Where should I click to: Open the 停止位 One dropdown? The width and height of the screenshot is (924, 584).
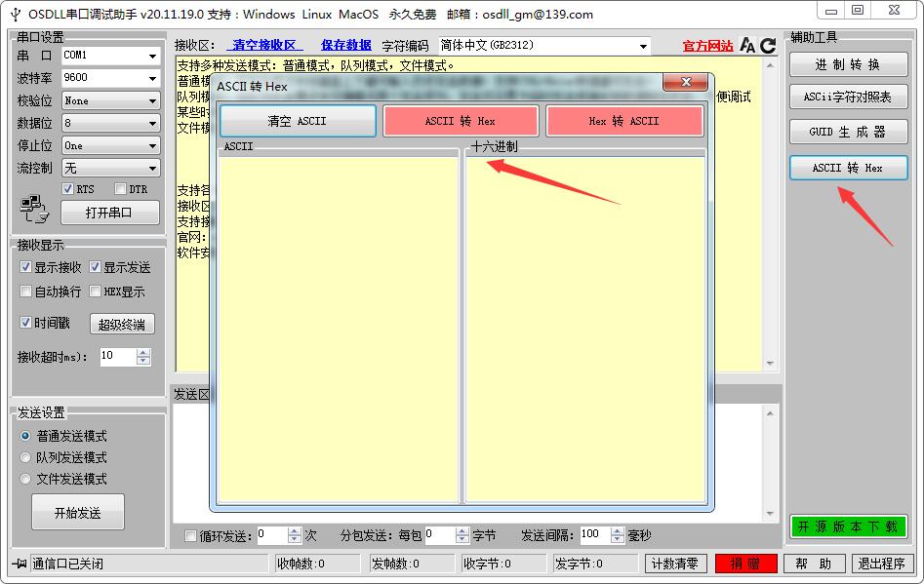(x=111, y=145)
